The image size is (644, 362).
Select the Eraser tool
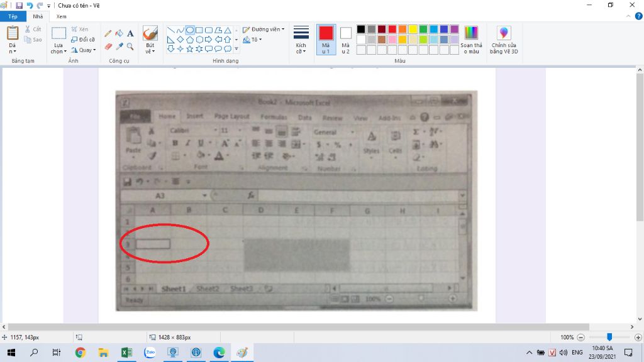pyautogui.click(x=108, y=47)
